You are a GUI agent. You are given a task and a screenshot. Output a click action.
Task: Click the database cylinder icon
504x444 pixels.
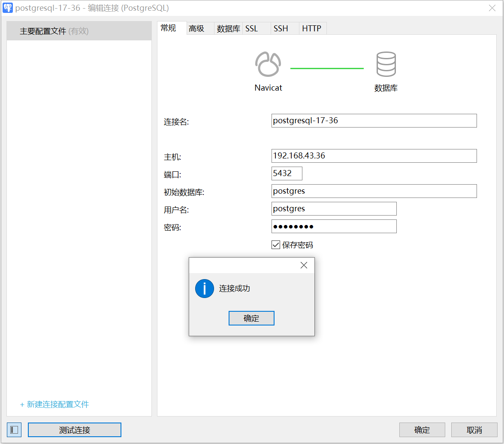(386, 64)
